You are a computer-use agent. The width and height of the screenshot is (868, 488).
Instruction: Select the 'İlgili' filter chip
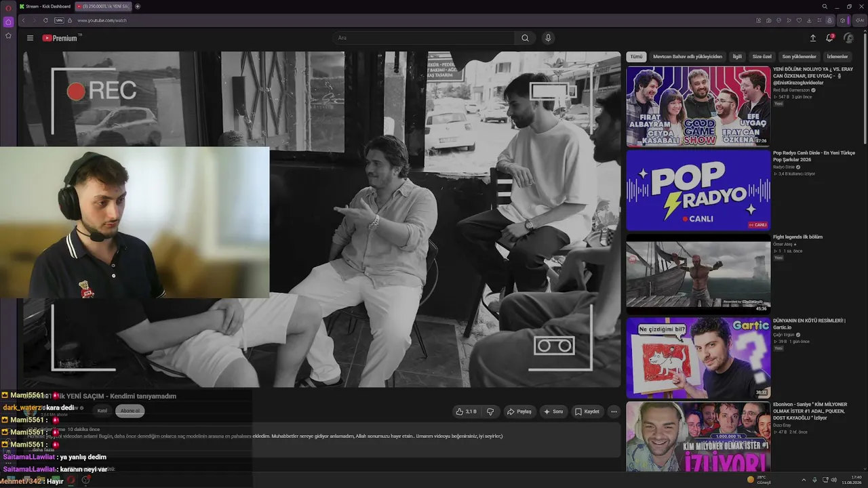(x=737, y=57)
